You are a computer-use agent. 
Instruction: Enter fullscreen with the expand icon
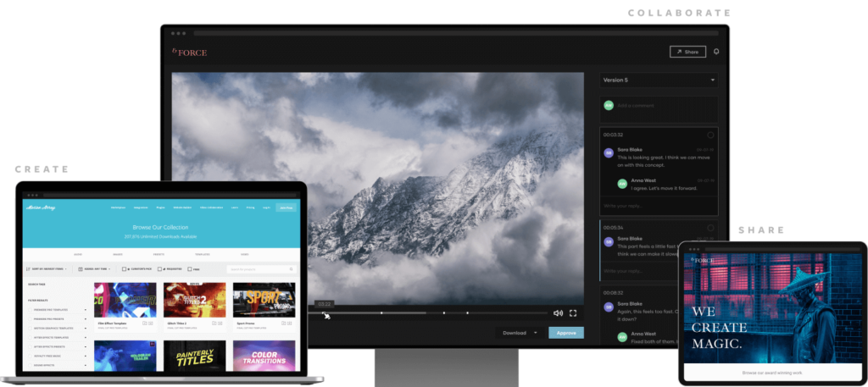coord(573,313)
